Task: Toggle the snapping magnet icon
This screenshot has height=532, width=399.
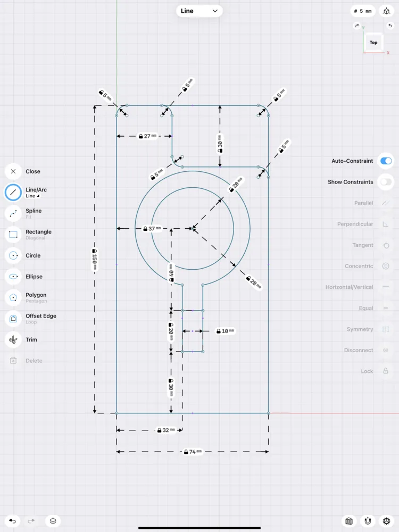Action: pos(368,521)
